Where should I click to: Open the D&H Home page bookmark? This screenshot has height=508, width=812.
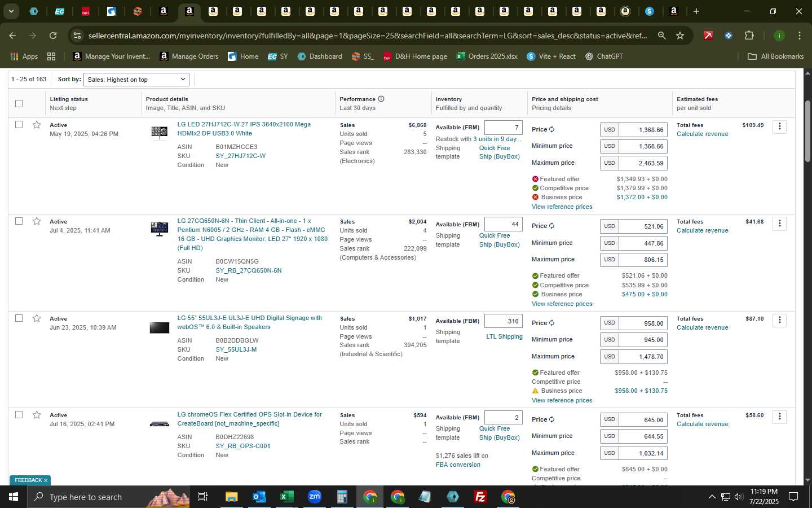pos(415,56)
